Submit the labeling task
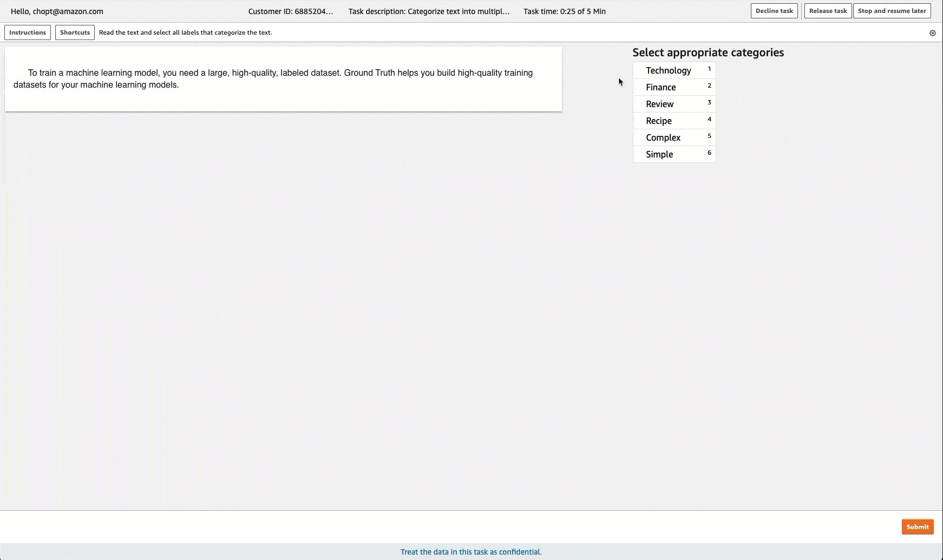The height and width of the screenshot is (560, 943). coord(917,526)
